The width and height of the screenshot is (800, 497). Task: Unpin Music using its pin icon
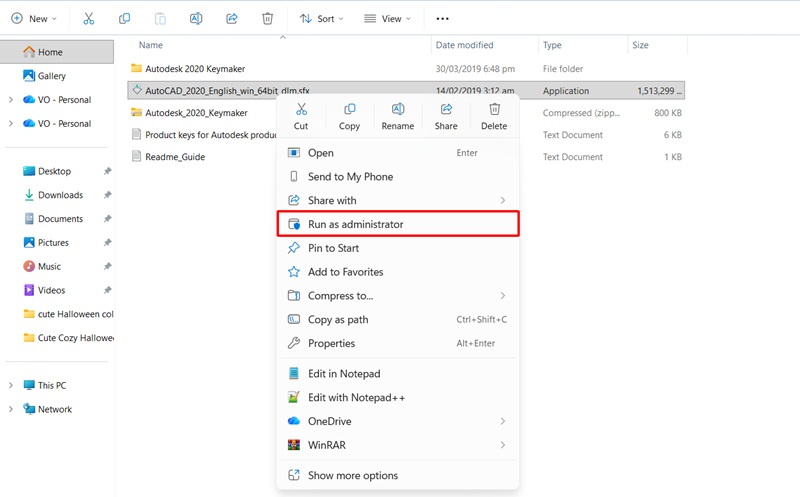click(107, 266)
